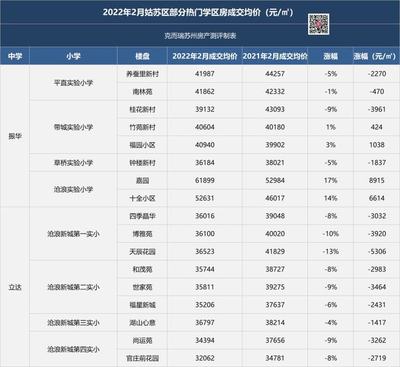Click the 2022 price value 52631

tap(205, 198)
